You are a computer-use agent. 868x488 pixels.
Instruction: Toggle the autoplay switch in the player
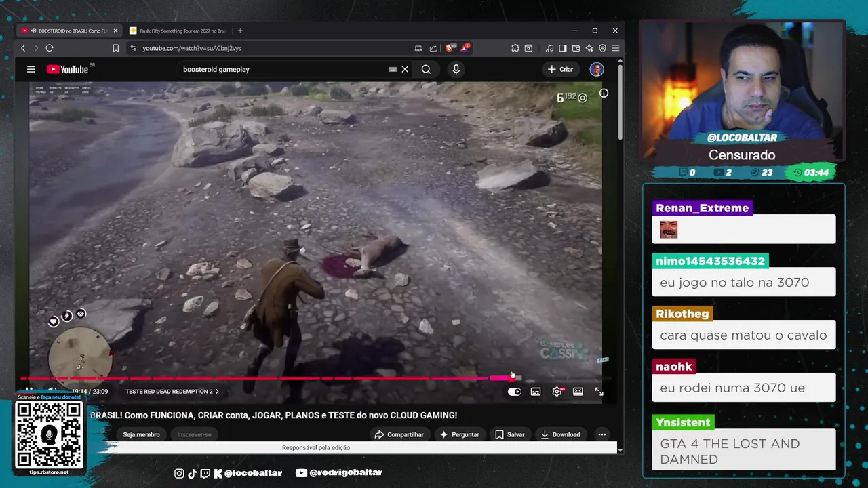pyautogui.click(x=515, y=392)
